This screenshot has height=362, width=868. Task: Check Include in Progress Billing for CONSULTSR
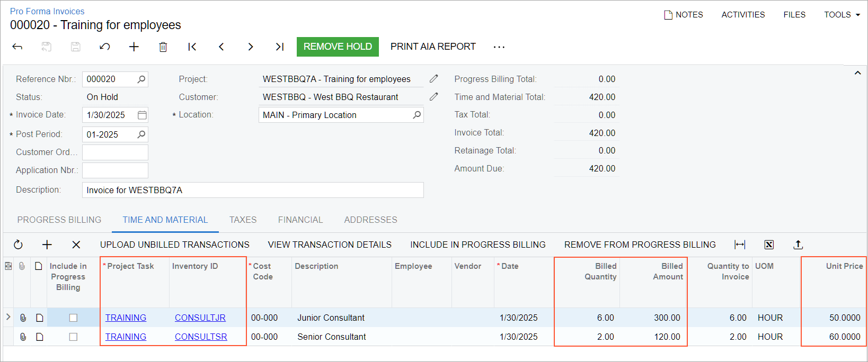[x=73, y=337]
